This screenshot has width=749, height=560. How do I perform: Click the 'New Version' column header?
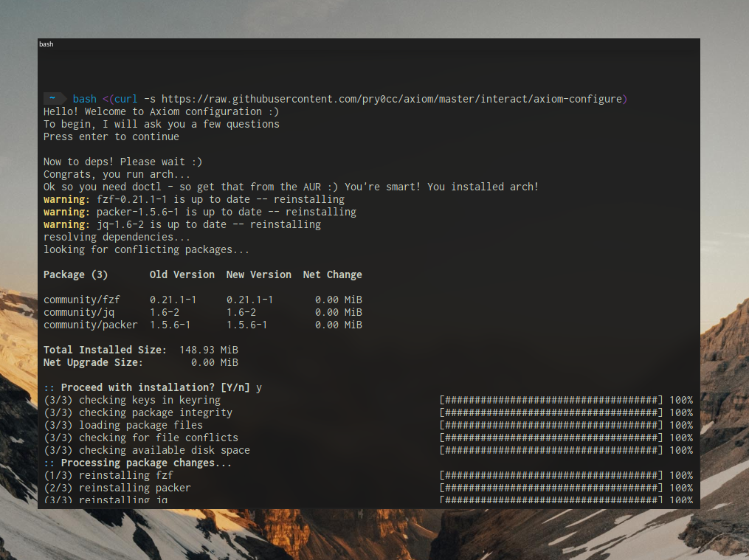[258, 274]
